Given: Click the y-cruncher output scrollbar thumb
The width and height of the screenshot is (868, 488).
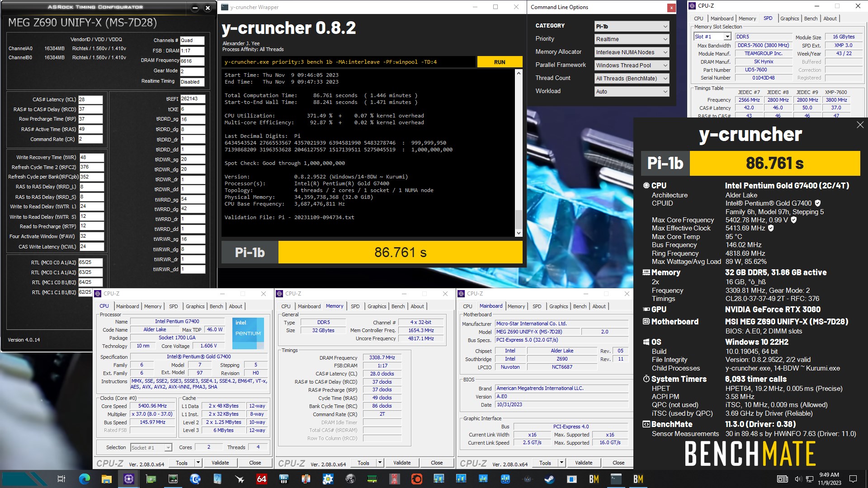Looking at the screenshot, I should point(519,219).
